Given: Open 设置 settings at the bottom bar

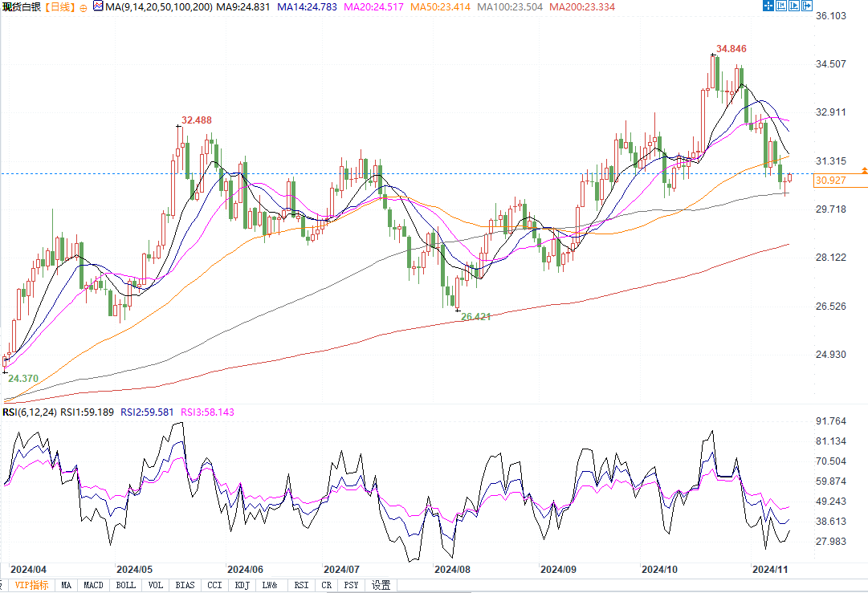Looking at the screenshot, I should [381, 585].
